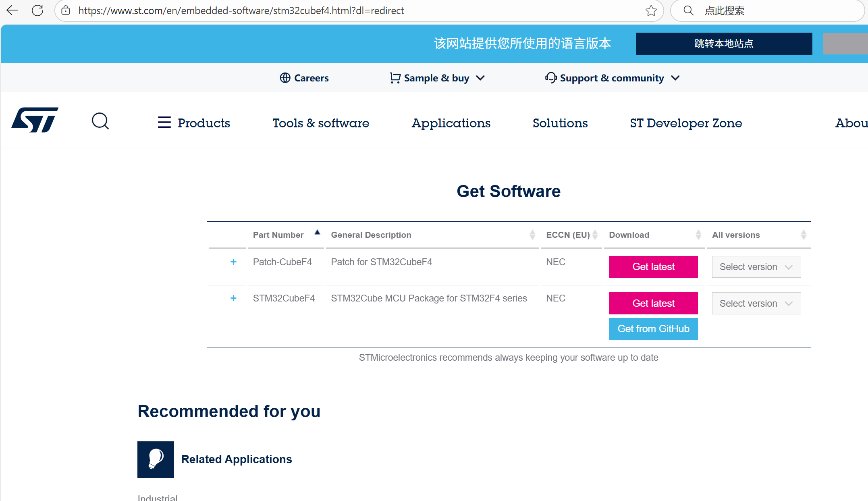Open the Careers link
This screenshot has height=501, width=868.
(311, 78)
